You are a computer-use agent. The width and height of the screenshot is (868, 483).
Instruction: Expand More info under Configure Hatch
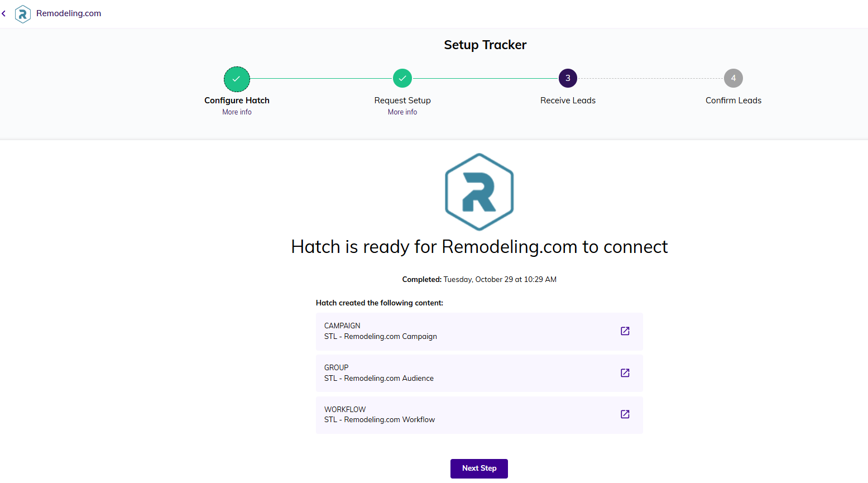pos(237,112)
